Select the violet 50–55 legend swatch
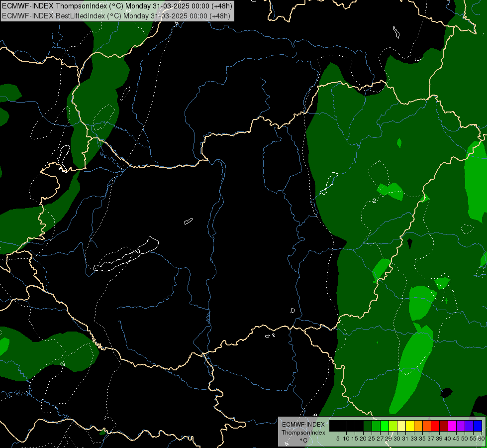 tap(469, 426)
